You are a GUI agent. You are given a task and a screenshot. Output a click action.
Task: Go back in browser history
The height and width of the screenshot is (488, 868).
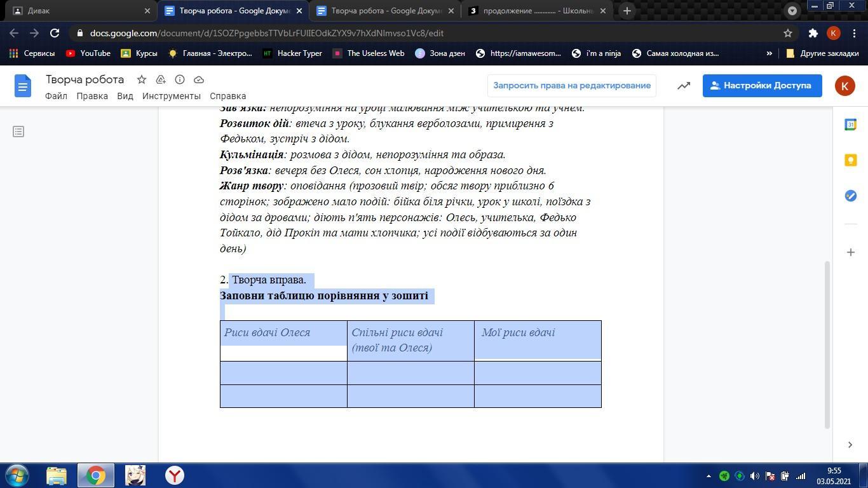click(14, 33)
